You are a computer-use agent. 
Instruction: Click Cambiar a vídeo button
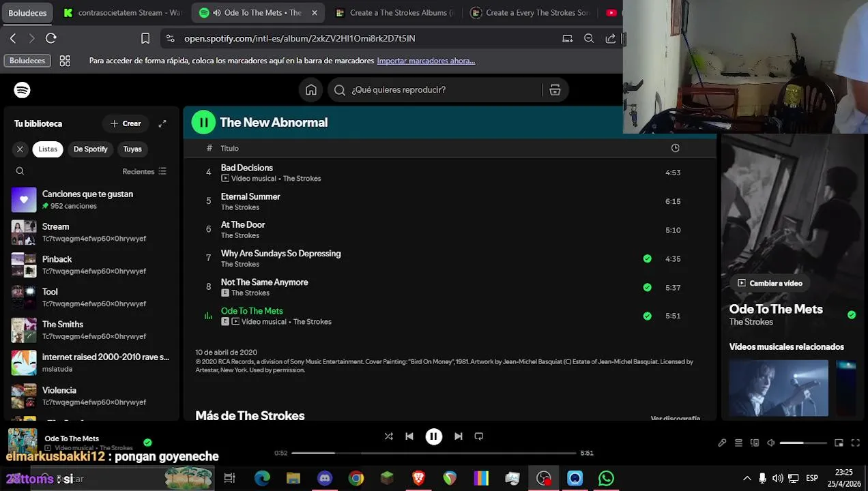[770, 283]
